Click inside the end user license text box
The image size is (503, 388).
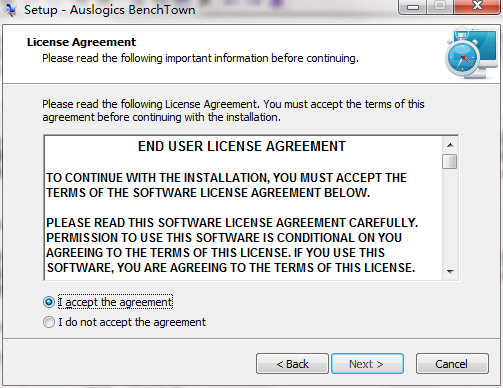(x=243, y=208)
